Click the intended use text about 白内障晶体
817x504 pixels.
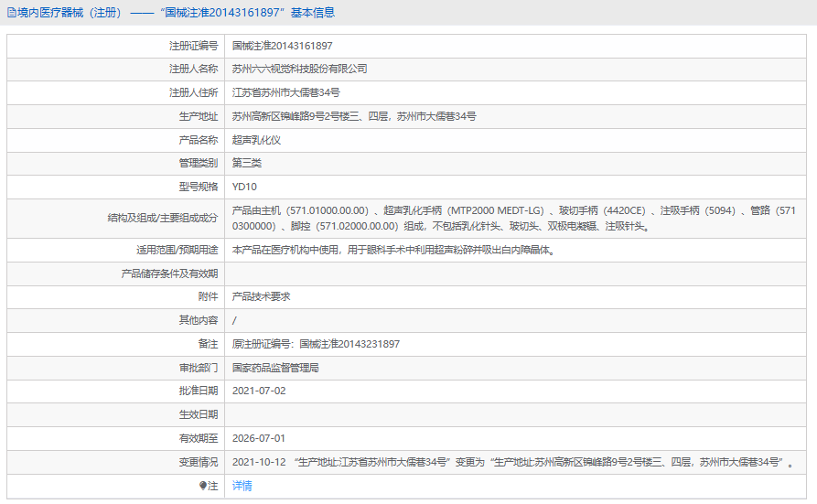393,250
